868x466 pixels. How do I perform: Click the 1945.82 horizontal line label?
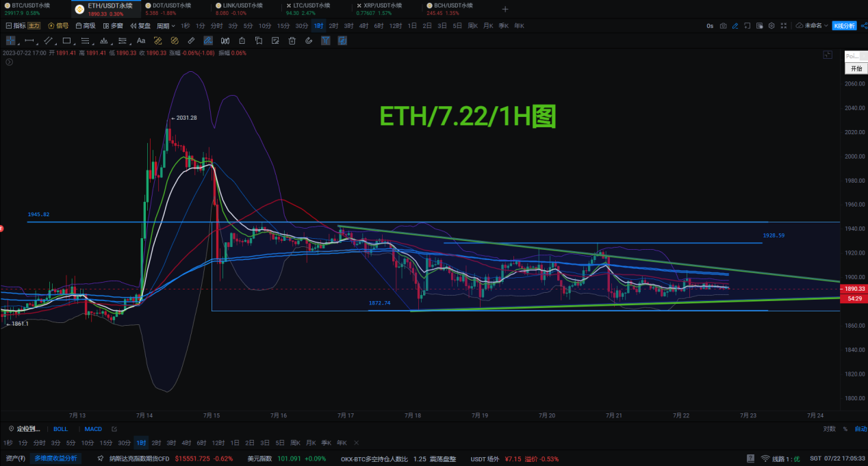[38, 215]
